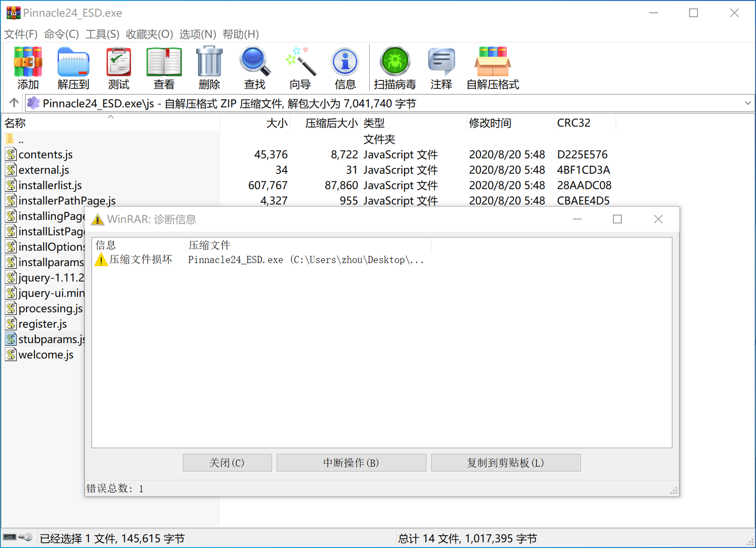756x548 pixels.
Task: Click the 总计 14 文件 status bar text
Action: (x=467, y=538)
